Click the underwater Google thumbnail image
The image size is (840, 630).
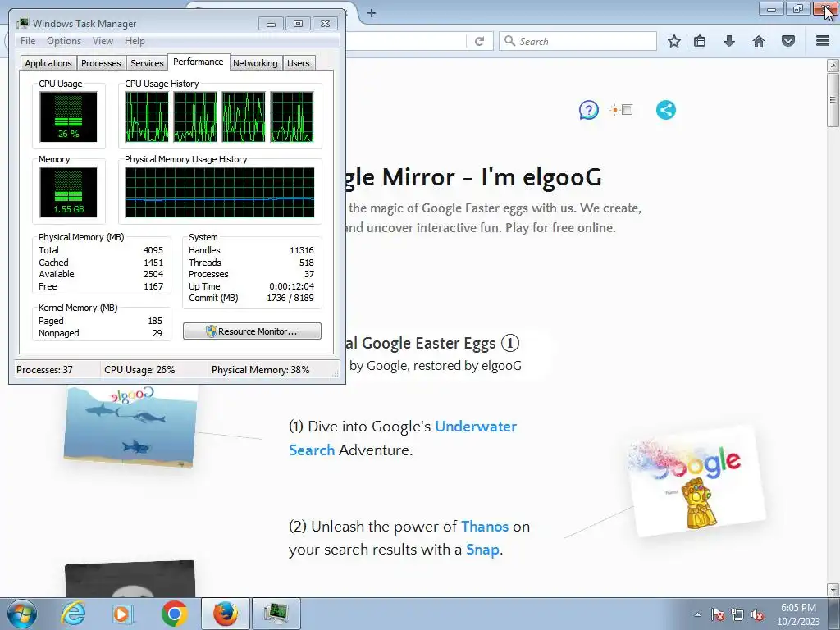(130, 426)
